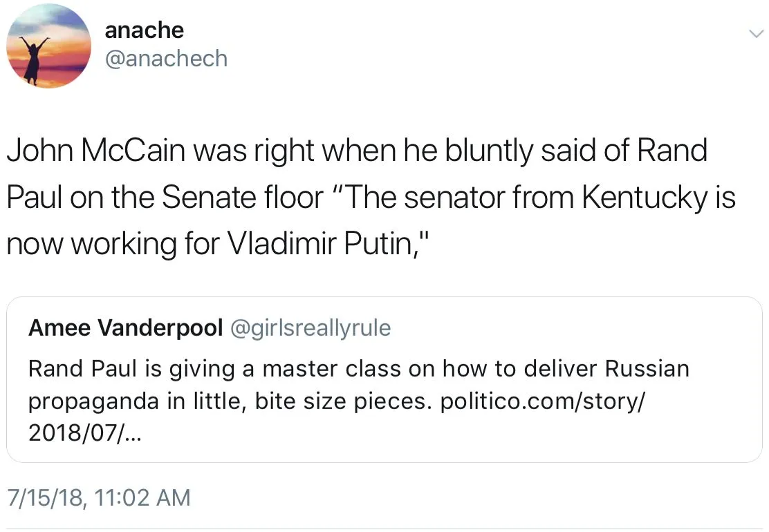The image size is (769, 532).
Task: Open anache's profile picture
Action: tap(48, 46)
